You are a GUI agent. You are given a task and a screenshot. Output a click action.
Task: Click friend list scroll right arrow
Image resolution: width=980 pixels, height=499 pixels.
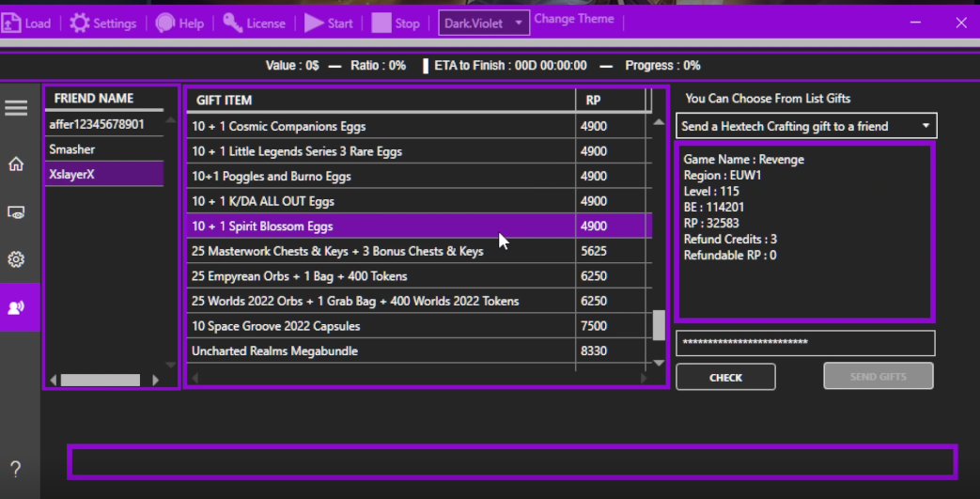coord(156,381)
